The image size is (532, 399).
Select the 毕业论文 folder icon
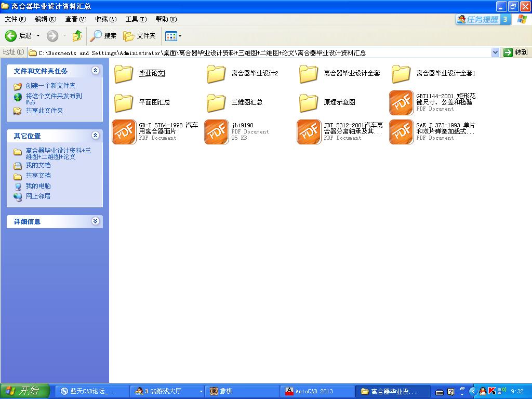[x=124, y=74]
